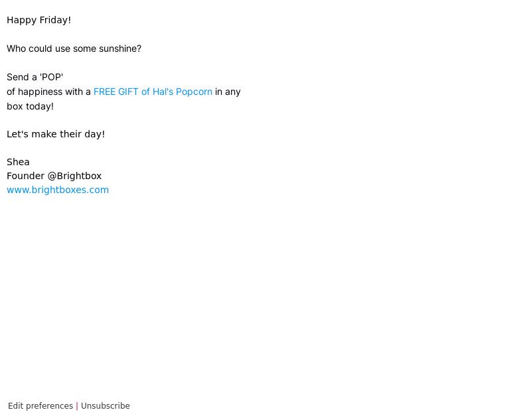Click the pipe separator between footer links

coord(77,406)
